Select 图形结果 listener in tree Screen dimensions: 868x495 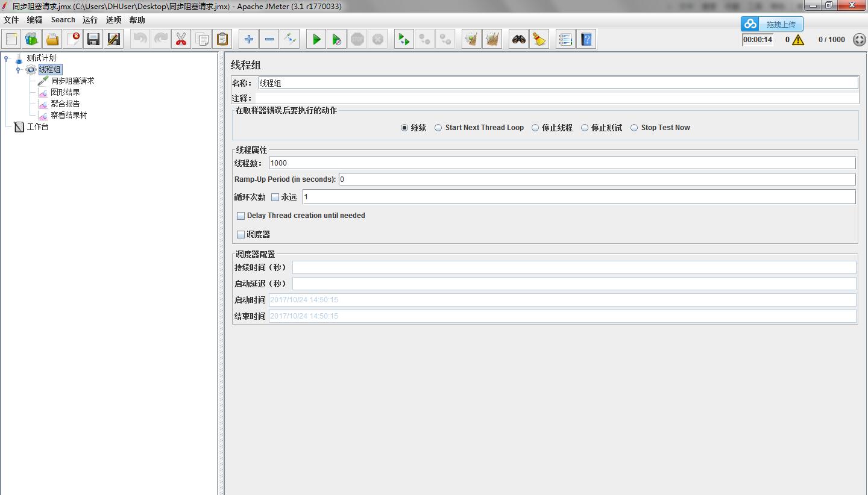[65, 92]
